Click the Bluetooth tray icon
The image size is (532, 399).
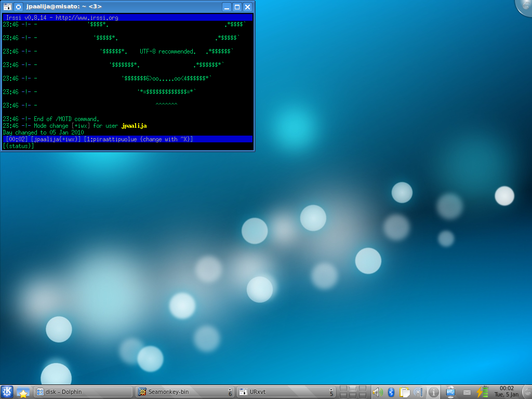pyautogui.click(x=392, y=392)
